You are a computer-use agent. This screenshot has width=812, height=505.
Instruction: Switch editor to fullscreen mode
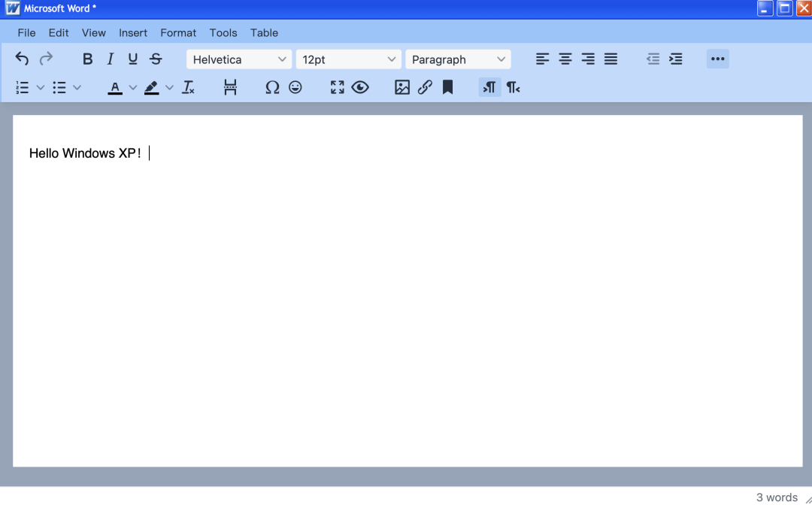[337, 87]
